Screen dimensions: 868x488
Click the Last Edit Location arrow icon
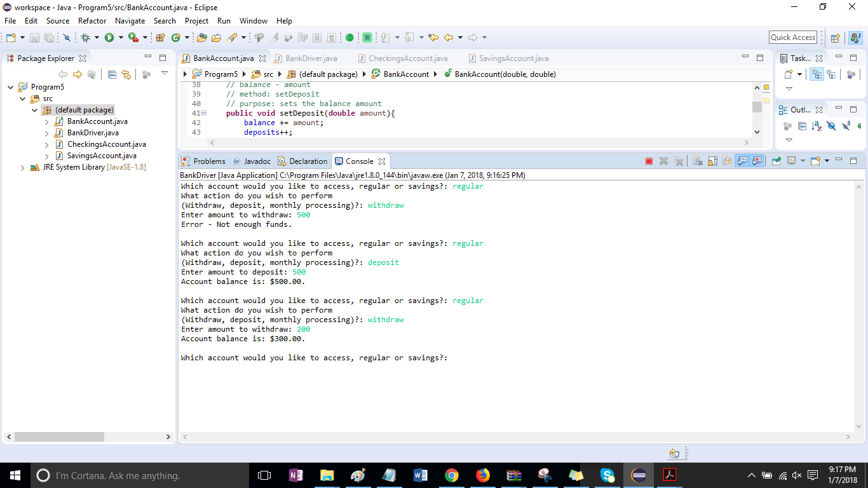click(x=434, y=38)
